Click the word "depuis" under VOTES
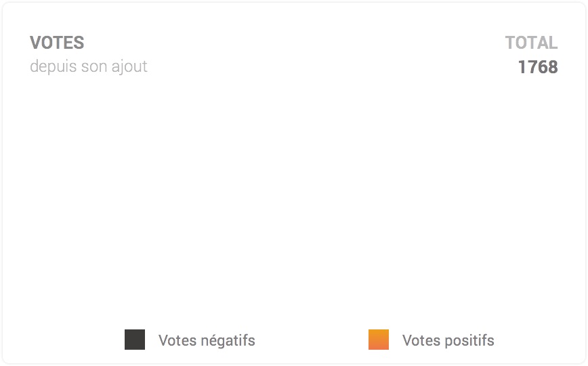Image resolution: width=588 pixels, height=366 pixels. pyautogui.click(x=54, y=66)
